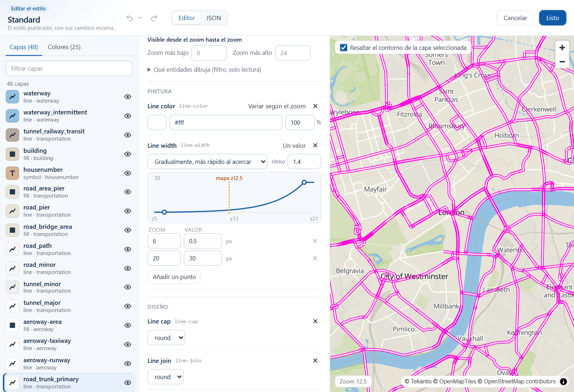The height and width of the screenshot is (392, 574).
Task: Zoom out the map with minus button
Action: point(562,62)
